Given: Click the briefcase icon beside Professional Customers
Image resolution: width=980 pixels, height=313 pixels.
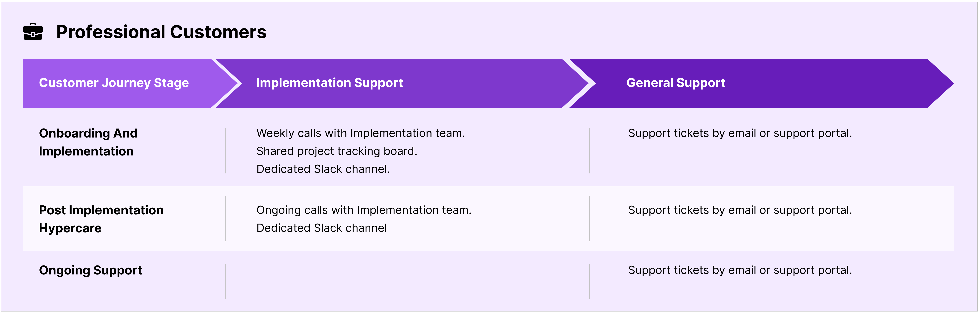Looking at the screenshot, I should [x=33, y=32].
